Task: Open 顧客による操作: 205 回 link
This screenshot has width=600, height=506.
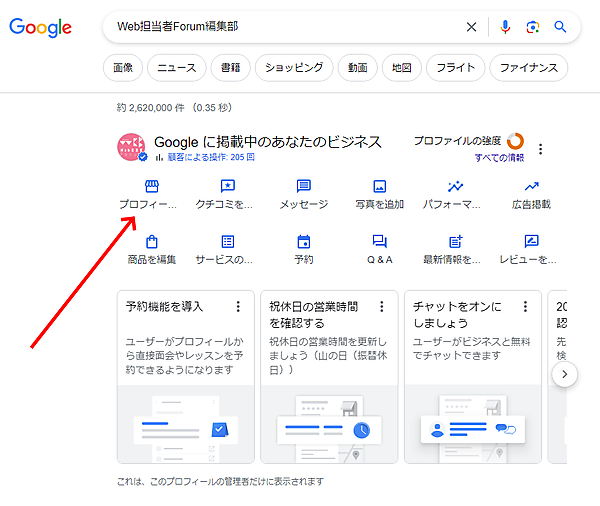Action: point(210,157)
